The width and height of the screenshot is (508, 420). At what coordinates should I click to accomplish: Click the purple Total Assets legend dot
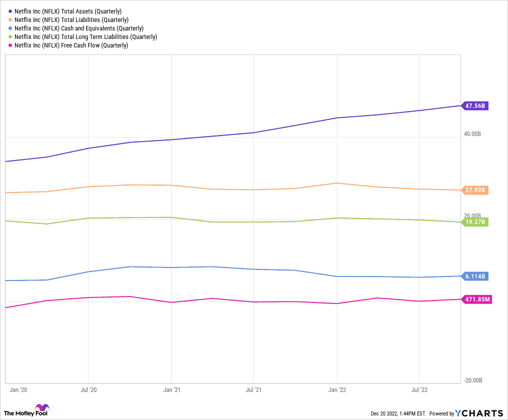(10, 11)
